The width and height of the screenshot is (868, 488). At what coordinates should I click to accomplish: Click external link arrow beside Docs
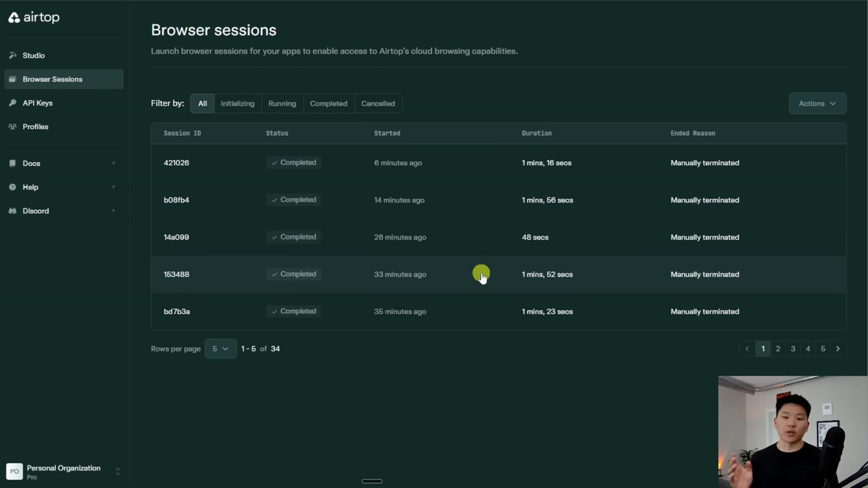pos(113,163)
